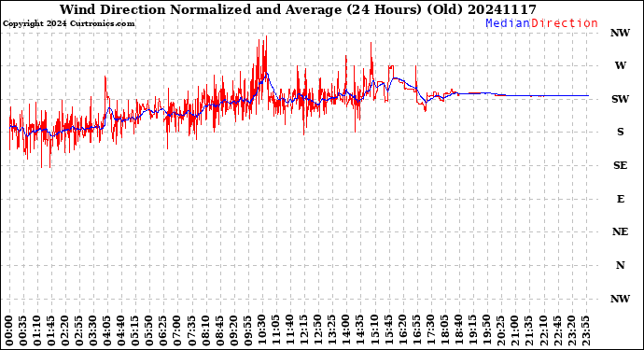The height and width of the screenshot is (350, 644).
Task: Click the 13:25 time axis label
Action: [x=331, y=330]
